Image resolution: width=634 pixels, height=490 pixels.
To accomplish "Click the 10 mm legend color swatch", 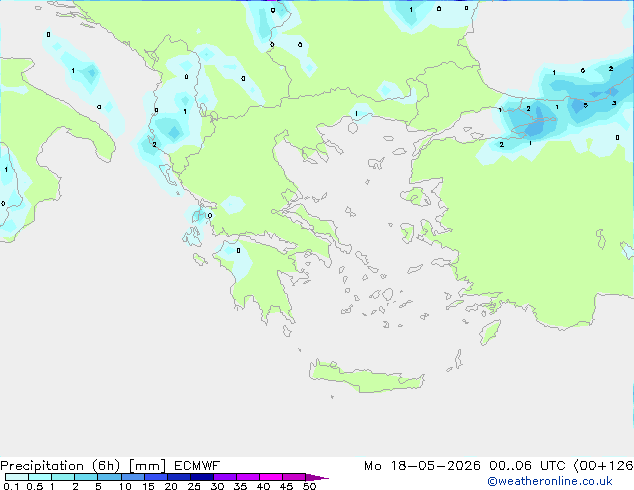I will point(132,477).
